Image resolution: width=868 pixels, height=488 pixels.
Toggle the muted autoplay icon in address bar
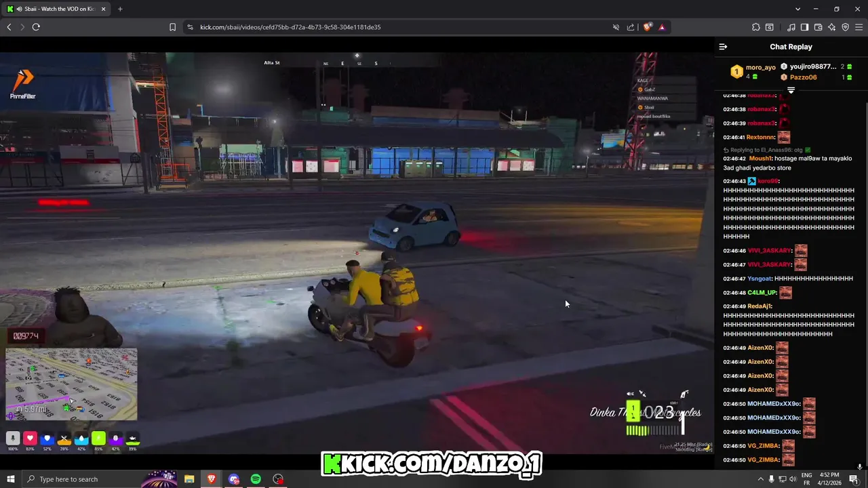point(616,27)
